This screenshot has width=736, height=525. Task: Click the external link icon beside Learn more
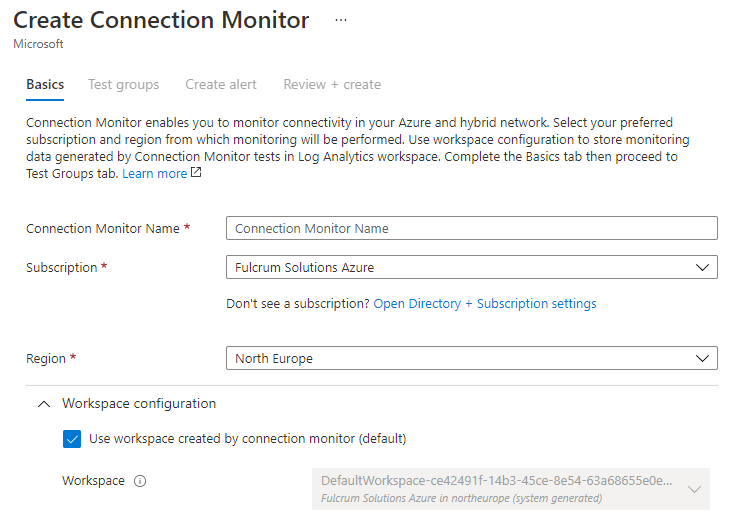tap(196, 173)
